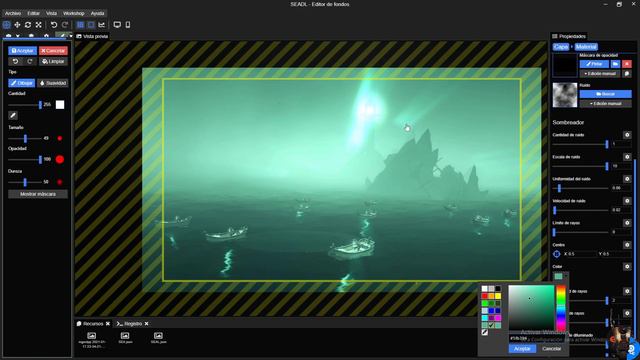Screen dimensions: 640x360
Task: Select the scale tool in toolbar
Action: [x=38, y=25]
